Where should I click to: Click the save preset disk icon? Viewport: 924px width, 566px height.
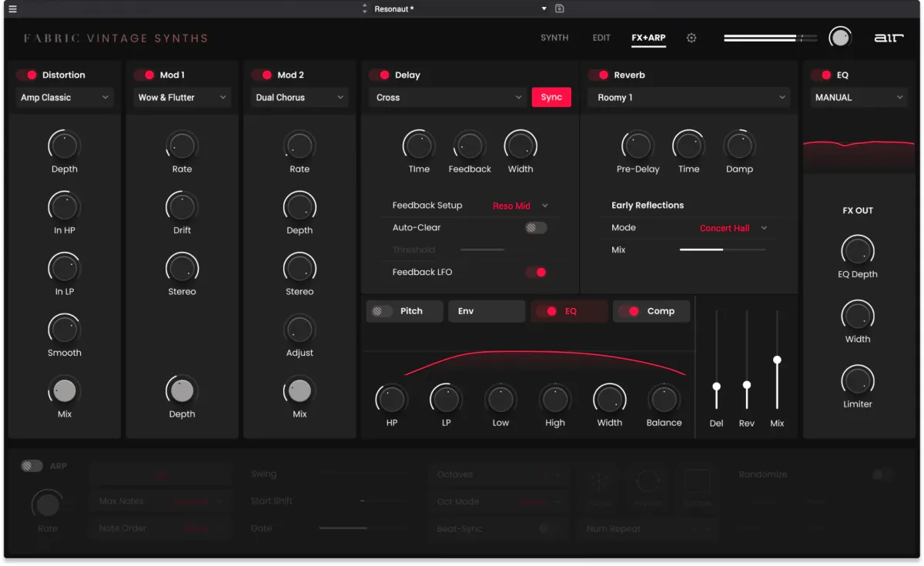[560, 8]
